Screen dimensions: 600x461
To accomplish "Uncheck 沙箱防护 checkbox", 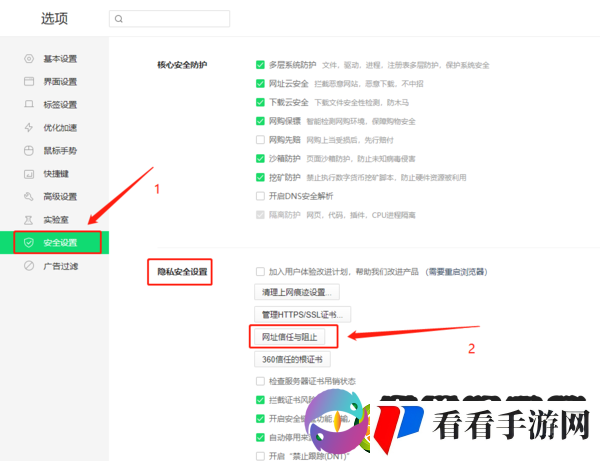I will [260, 158].
